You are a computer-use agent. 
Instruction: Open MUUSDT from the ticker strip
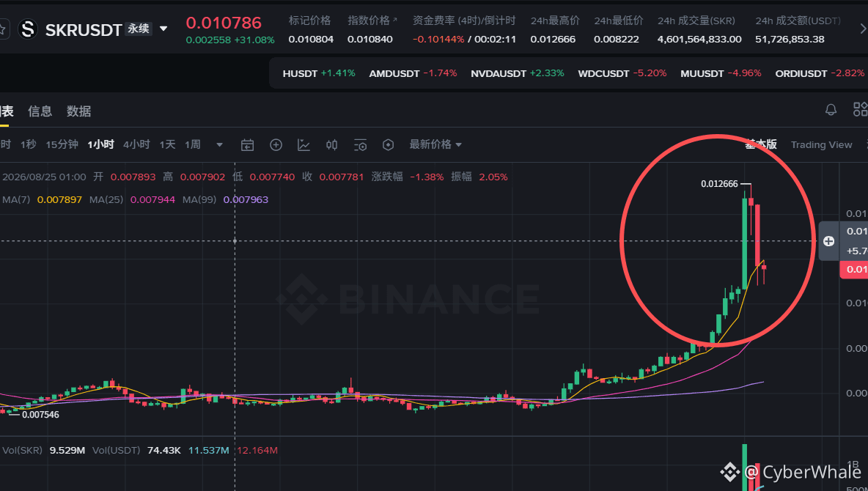point(721,73)
